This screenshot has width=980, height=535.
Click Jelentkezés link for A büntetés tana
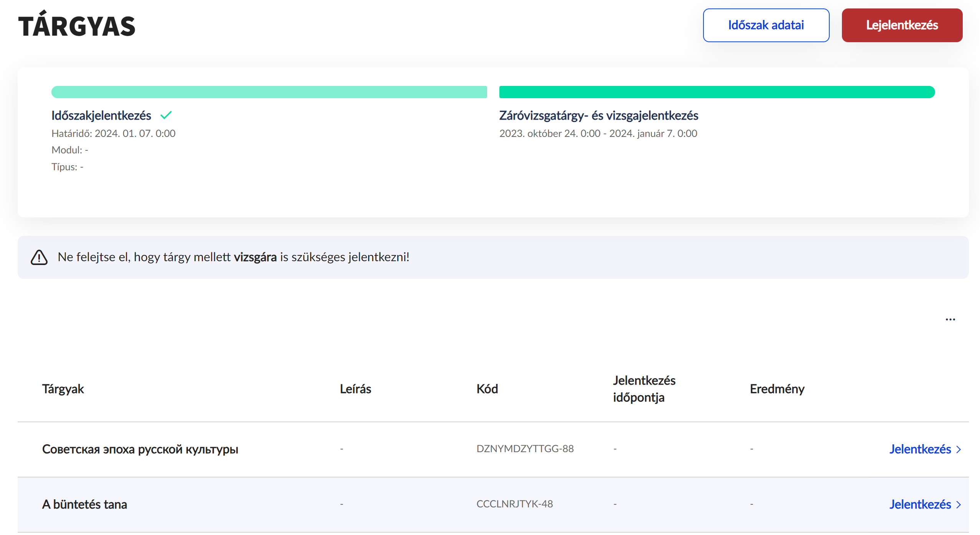[x=920, y=504]
